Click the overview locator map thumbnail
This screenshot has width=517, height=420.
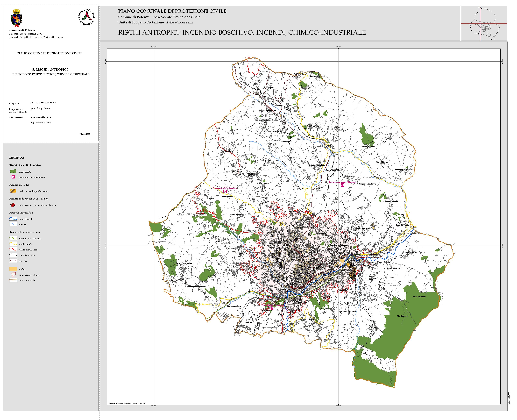click(484, 23)
